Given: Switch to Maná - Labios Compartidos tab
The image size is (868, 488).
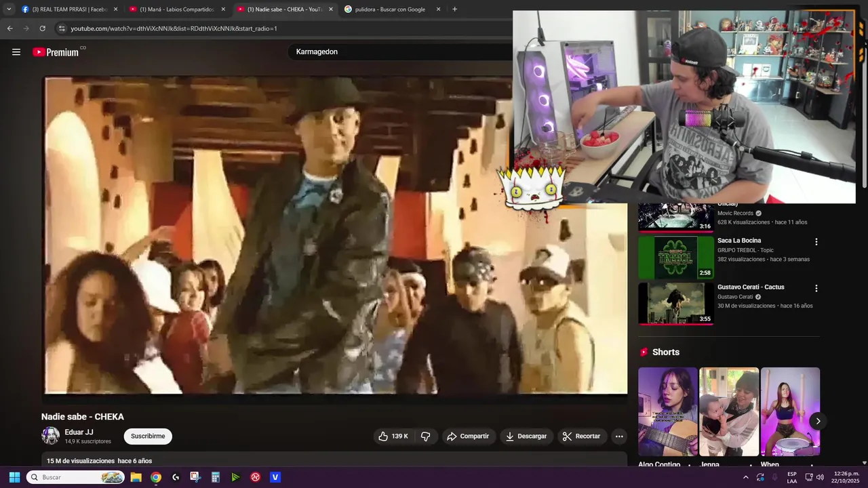Looking at the screenshot, I should tap(178, 9).
